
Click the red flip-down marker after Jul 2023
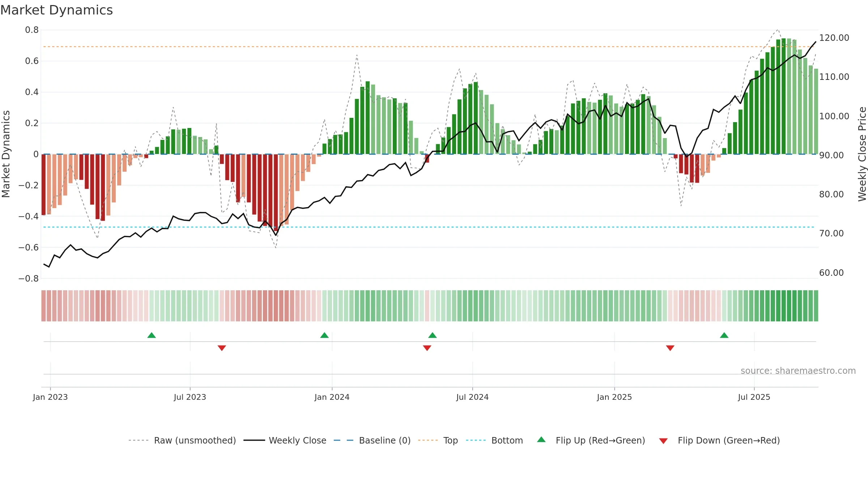(222, 348)
